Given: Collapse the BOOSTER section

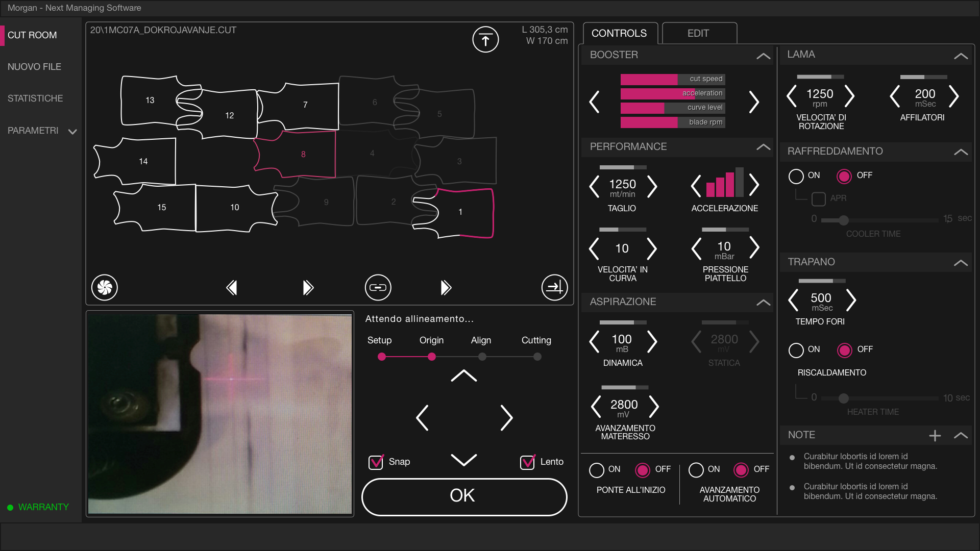Looking at the screenshot, I should [764, 56].
